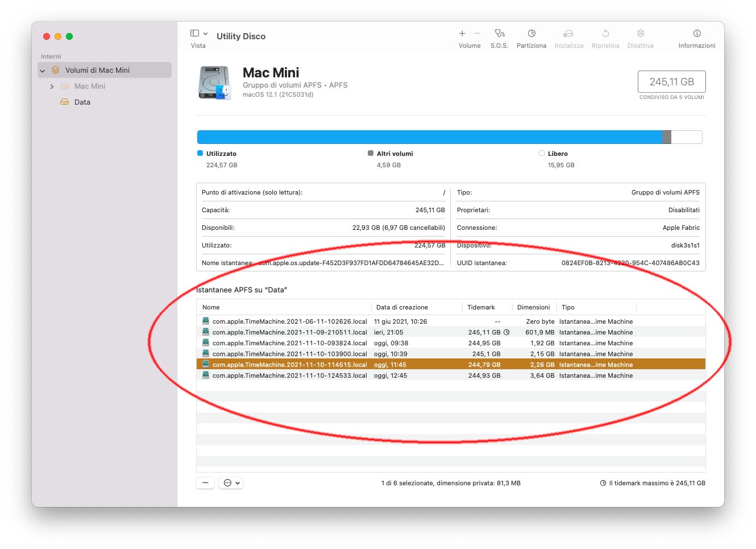Viewport: 756px width, 549px height.
Task: Click the Nome istantanea value
Action: tap(351, 263)
